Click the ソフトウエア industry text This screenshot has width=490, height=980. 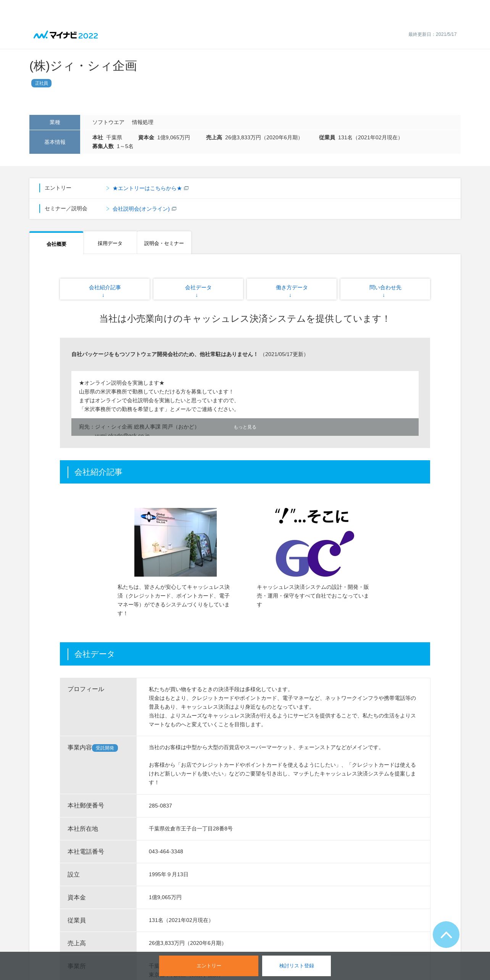[108, 122]
